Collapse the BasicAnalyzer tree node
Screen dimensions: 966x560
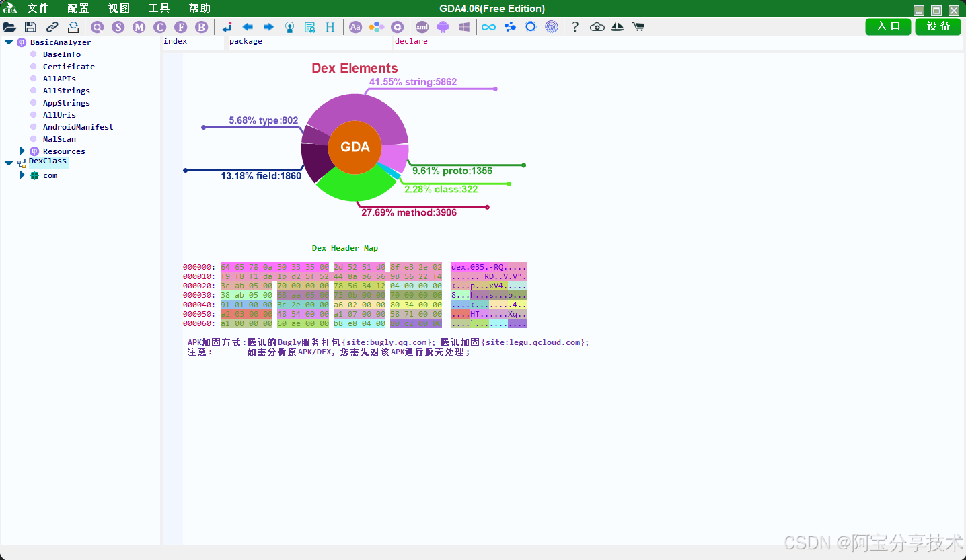tap(9, 42)
